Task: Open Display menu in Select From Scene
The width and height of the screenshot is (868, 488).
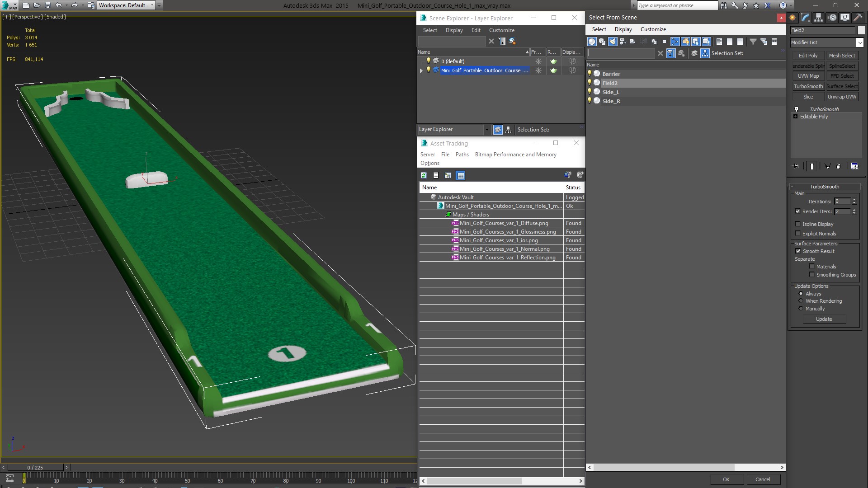Action: pyautogui.click(x=623, y=29)
